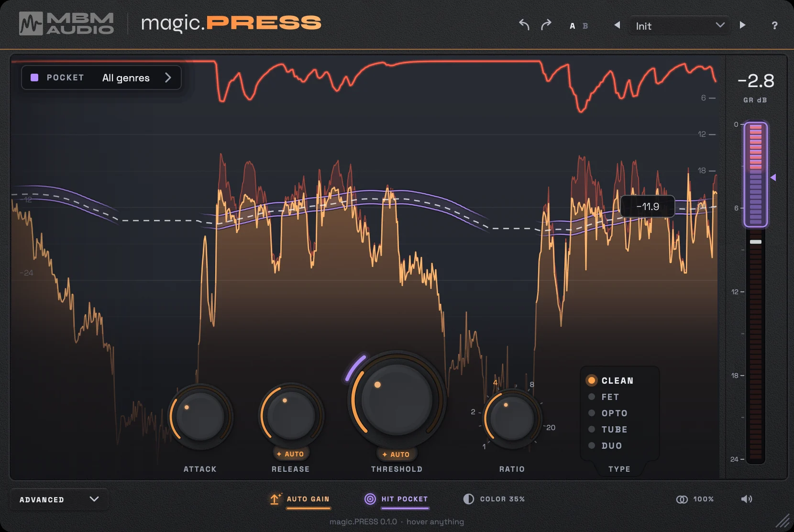Click the COLOR 35% value
Screen dimensions: 794x532
pyautogui.click(x=503, y=499)
